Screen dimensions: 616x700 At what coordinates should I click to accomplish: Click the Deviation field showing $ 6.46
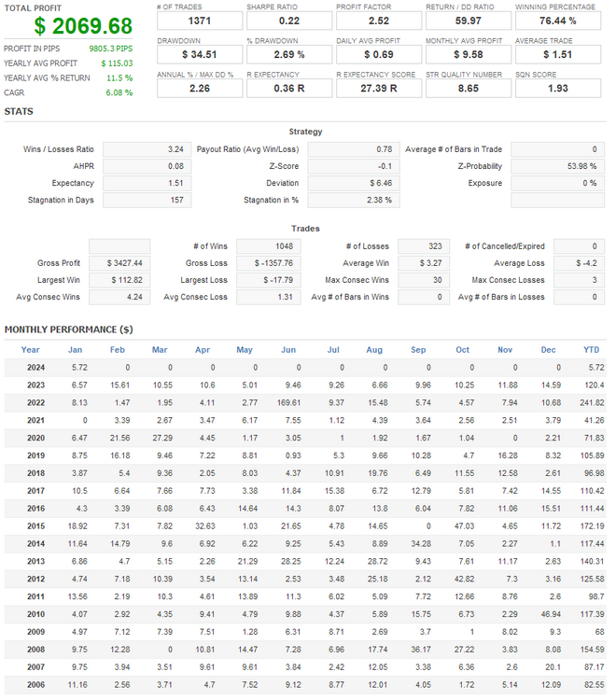[354, 183]
